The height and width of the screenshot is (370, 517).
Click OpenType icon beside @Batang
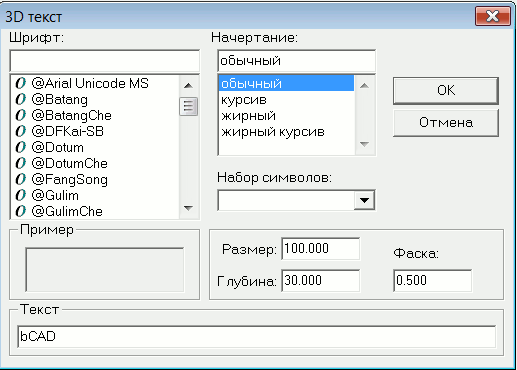(21, 99)
